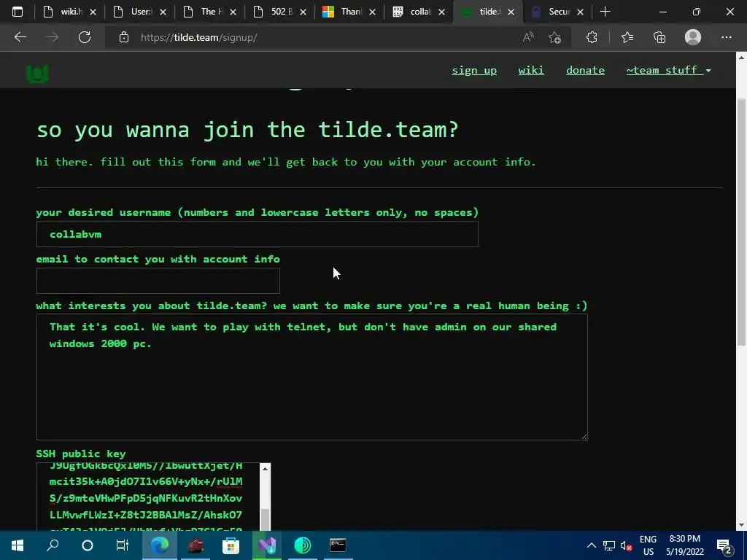Close the Secur tab
The width and height of the screenshot is (747, 560).
point(580,12)
